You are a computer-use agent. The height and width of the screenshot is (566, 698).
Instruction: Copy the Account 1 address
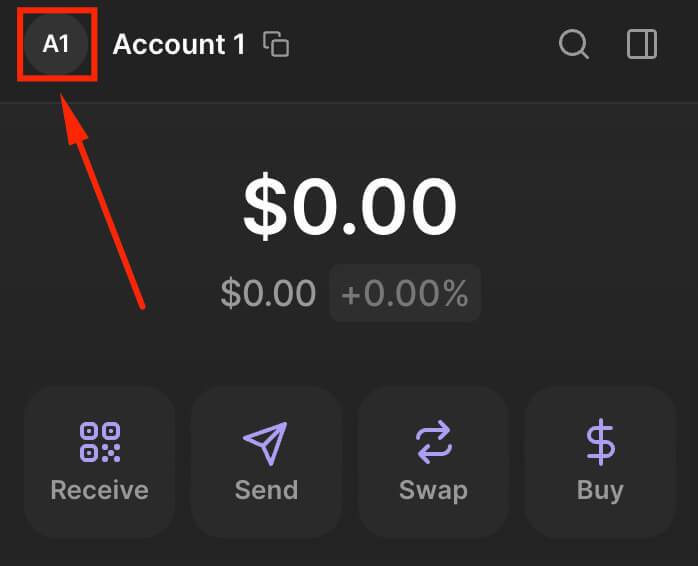[x=276, y=45]
